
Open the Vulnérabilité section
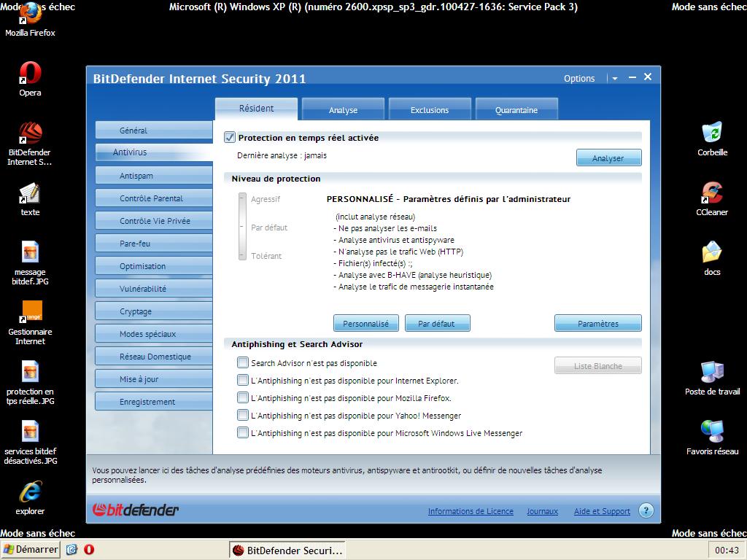[154, 289]
